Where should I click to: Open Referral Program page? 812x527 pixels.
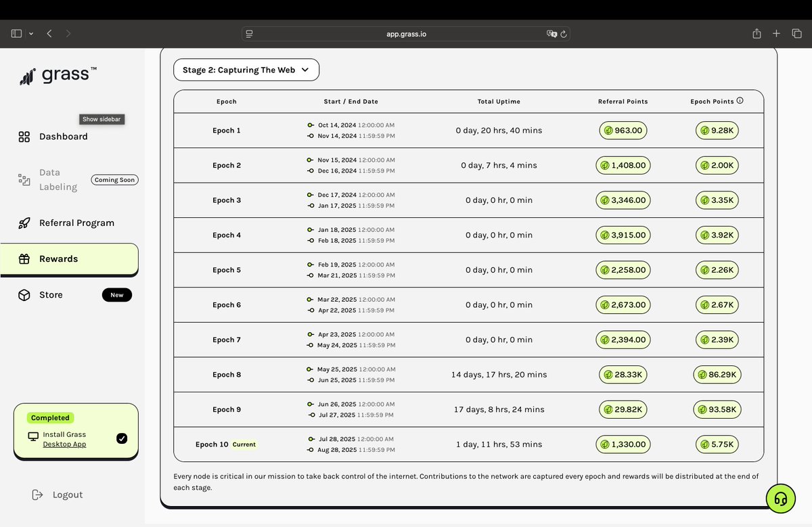pos(76,223)
